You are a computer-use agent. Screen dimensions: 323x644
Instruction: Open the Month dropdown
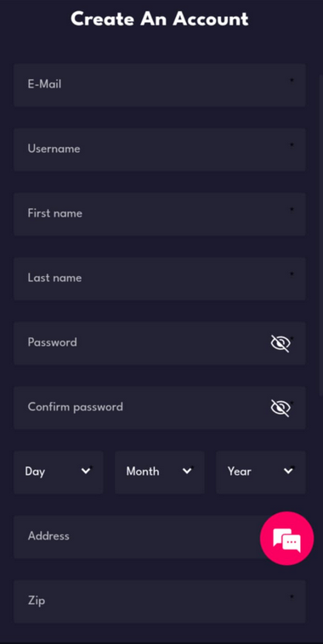pos(160,472)
